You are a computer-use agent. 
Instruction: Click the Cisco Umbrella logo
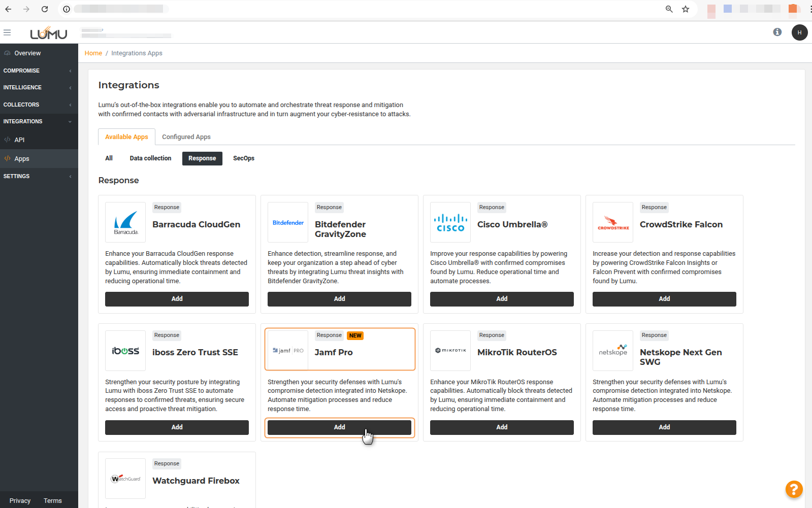point(450,222)
